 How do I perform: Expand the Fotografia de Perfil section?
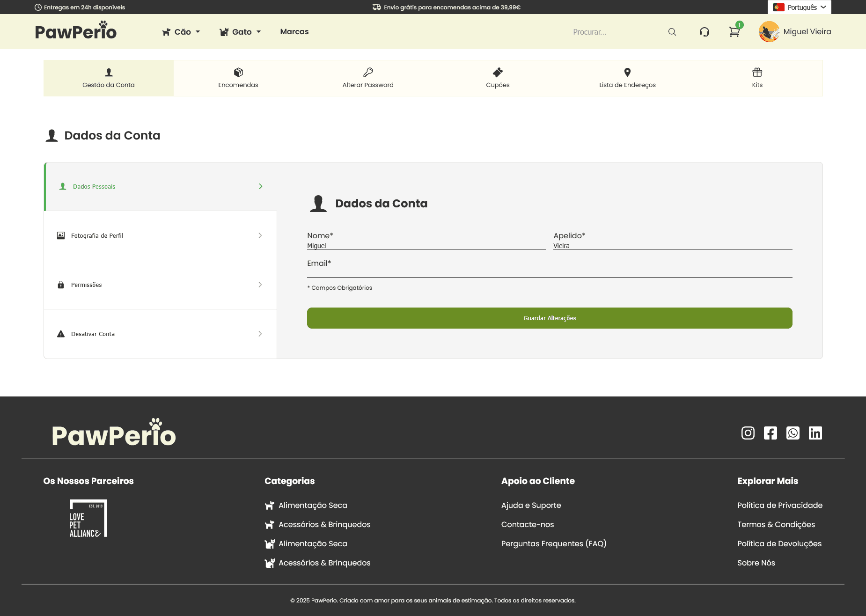[x=160, y=235]
